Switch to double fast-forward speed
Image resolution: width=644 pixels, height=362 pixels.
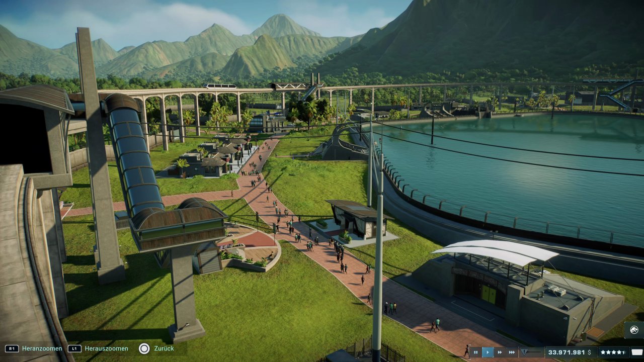[500, 352]
